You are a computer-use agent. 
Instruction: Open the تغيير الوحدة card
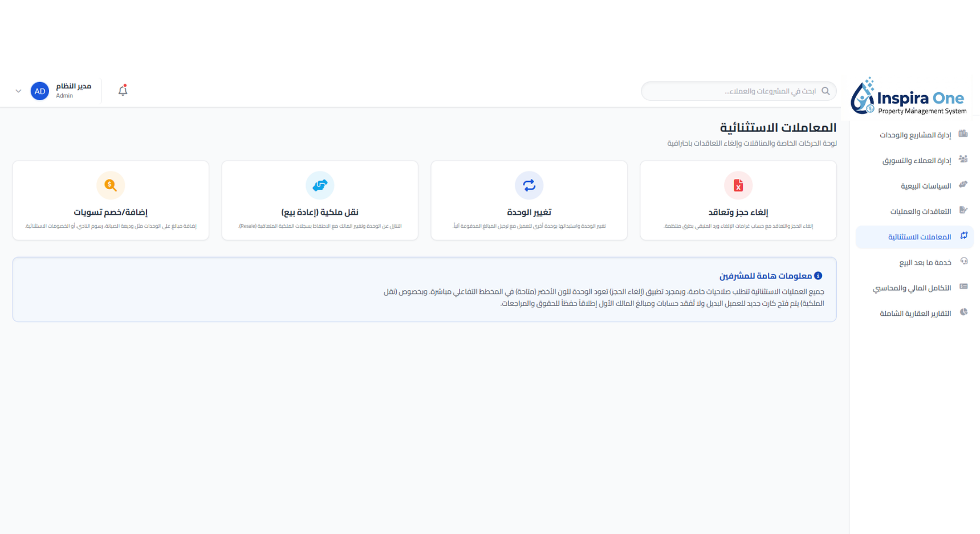coord(529,201)
